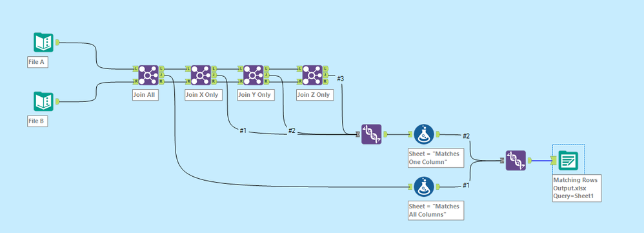
Task: Click the File A annotation label
Action: coord(38,63)
